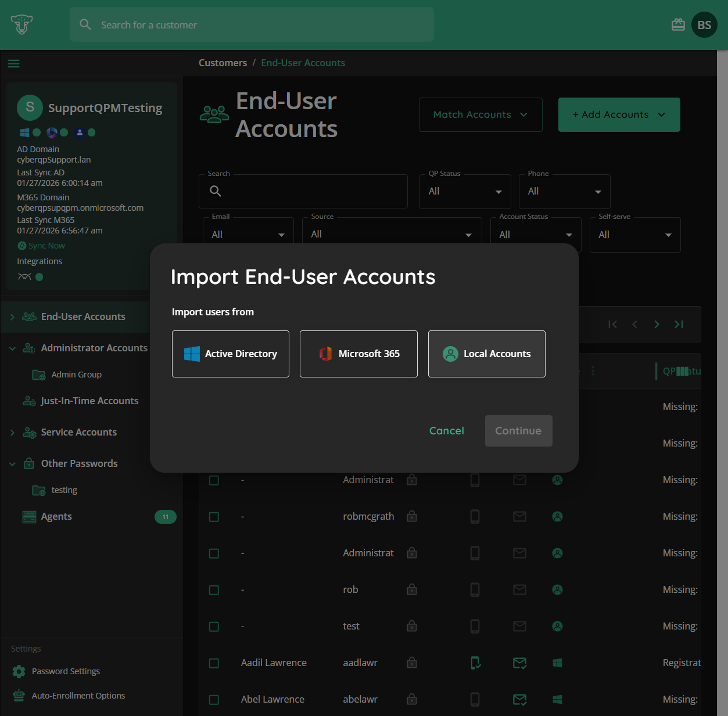The height and width of the screenshot is (716, 728).
Task: Click the Windows AD status icon in customer card
Action: point(24,132)
